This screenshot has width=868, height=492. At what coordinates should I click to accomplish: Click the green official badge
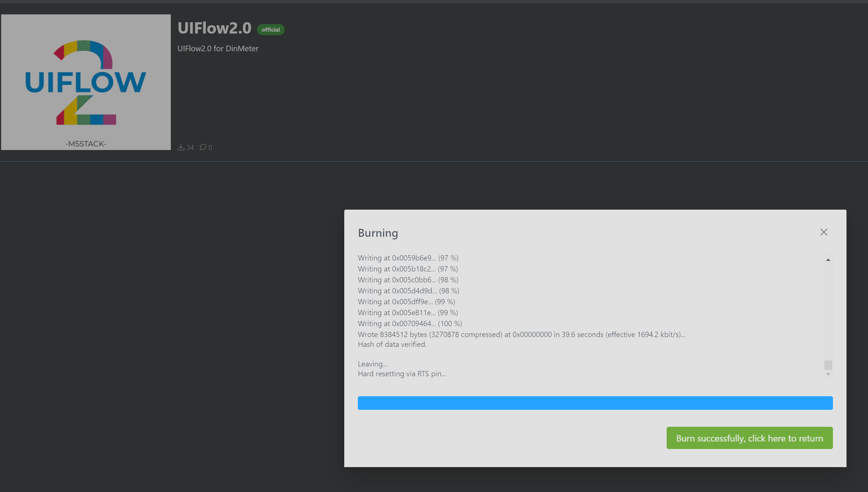point(271,29)
